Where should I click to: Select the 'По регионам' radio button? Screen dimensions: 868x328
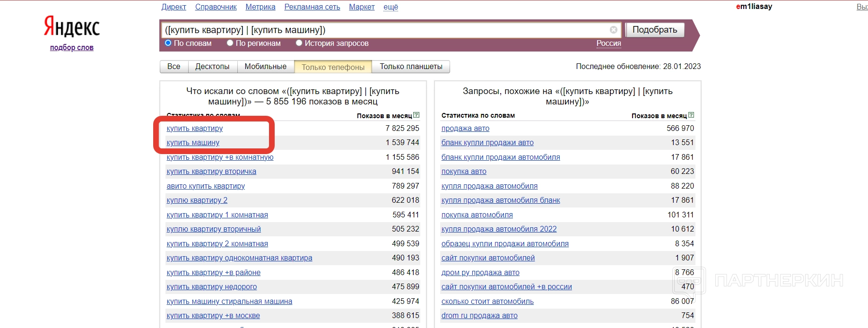click(230, 43)
